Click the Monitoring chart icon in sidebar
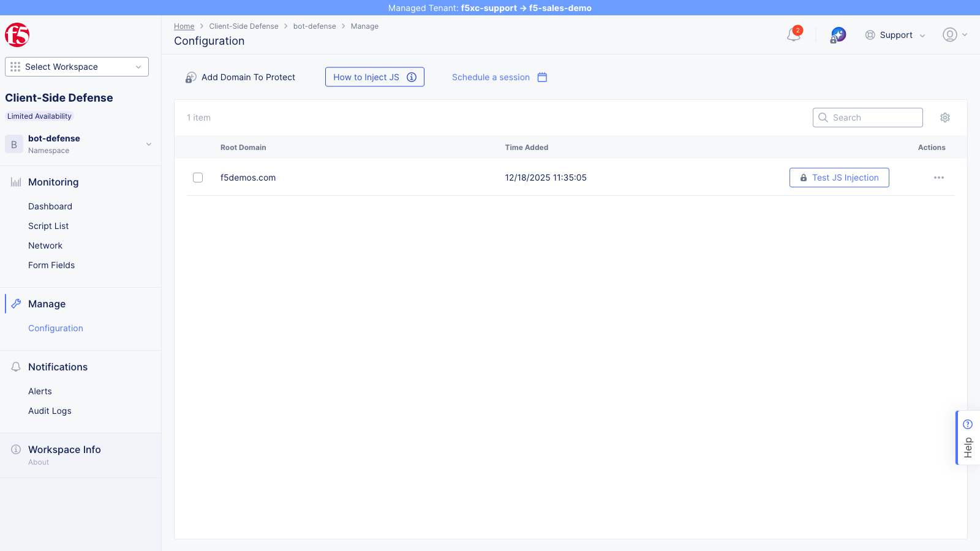 tap(14, 182)
